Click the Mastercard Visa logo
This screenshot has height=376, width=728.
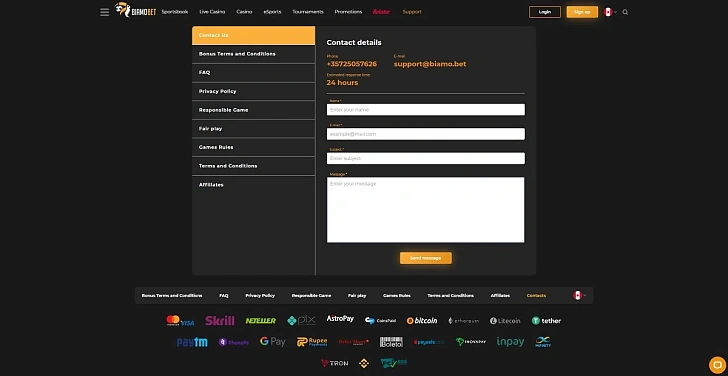coord(180,320)
